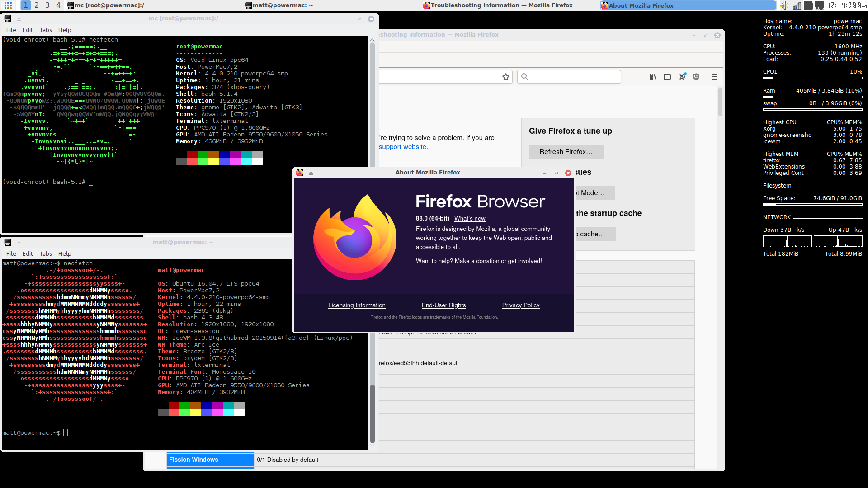Image resolution: width=868 pixels, height=488 pixels.
Task: Click rollup arrow on About Mozilla Firefox titlebar
Action: pyautogui.click(x=311, y=173)
